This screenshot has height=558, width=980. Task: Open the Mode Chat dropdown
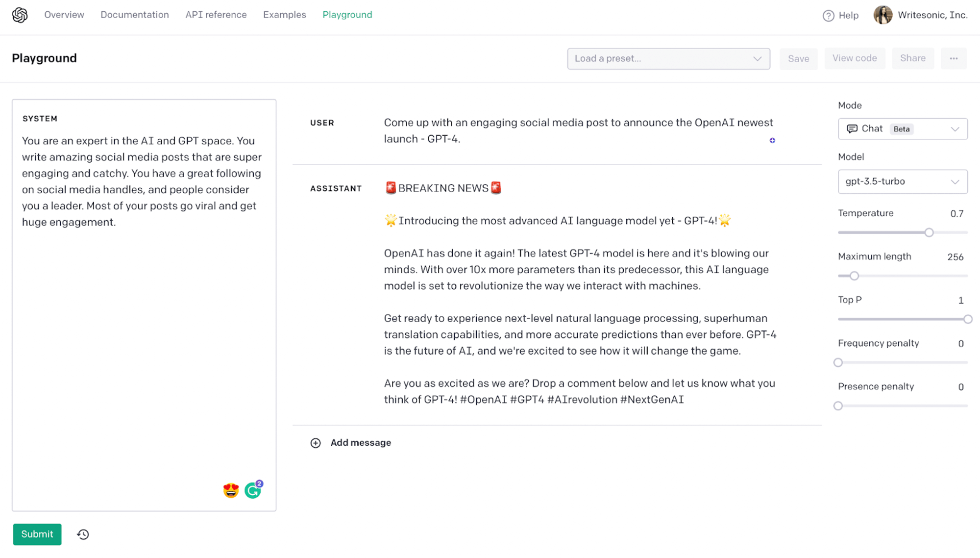(x=903, y=129)
